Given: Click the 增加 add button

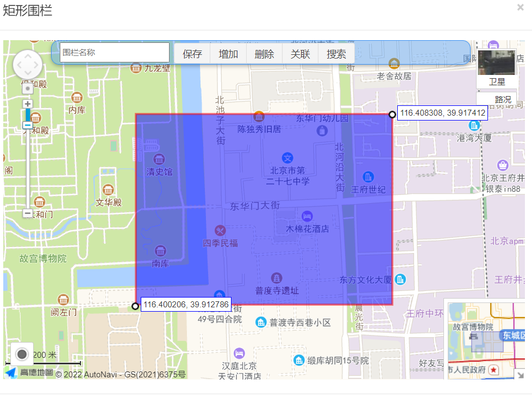Looking at the screenshot, I should (228, 54).
